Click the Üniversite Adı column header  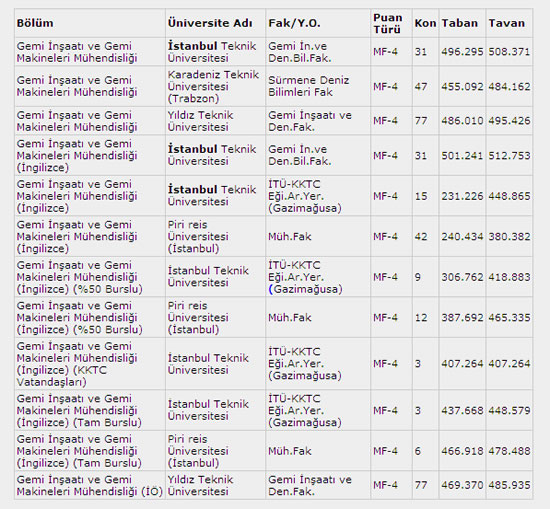[x=210, y=23]
